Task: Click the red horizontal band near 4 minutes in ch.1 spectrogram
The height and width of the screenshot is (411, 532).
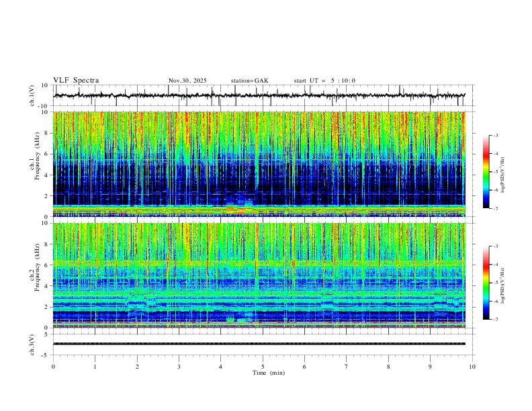Action: click(x=230, y=208)
